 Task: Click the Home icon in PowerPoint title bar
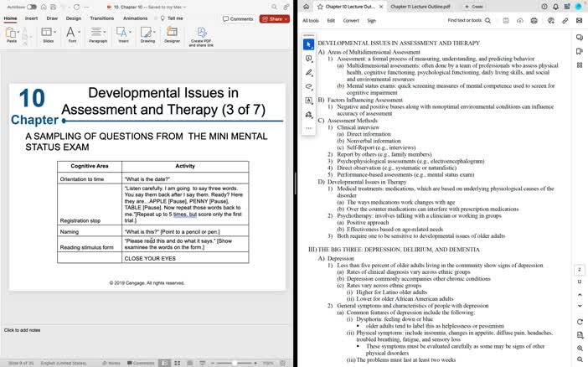pos(44,8)
